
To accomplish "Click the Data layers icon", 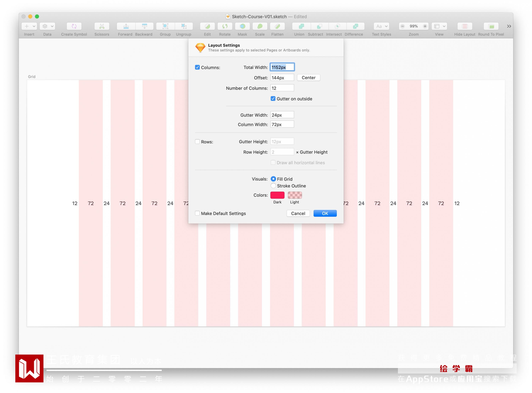I will click(x=45, y=26).
